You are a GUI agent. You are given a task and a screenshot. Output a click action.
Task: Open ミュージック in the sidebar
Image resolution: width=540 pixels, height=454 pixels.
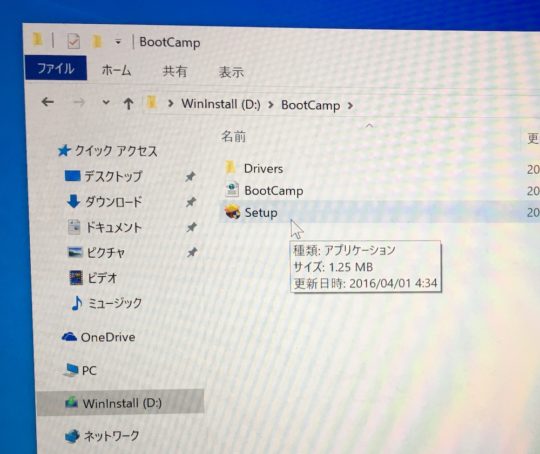point(115,303)
